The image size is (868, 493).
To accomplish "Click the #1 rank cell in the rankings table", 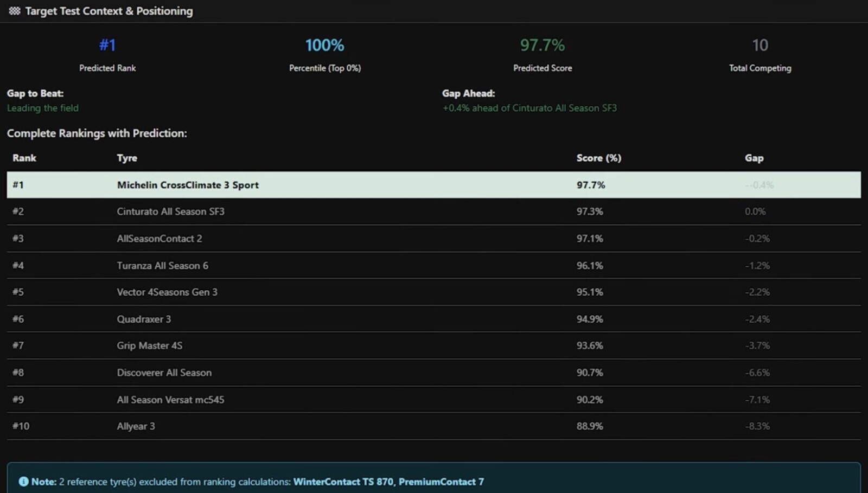I will click(x=18, y=185).
